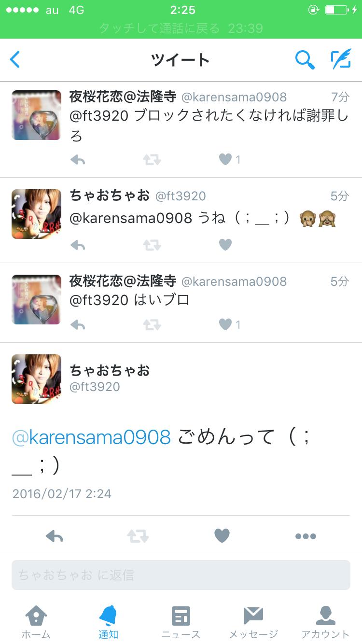Open the アカウント tab
The height and width of the screenshot is (644, 362).
coord(325,623)
